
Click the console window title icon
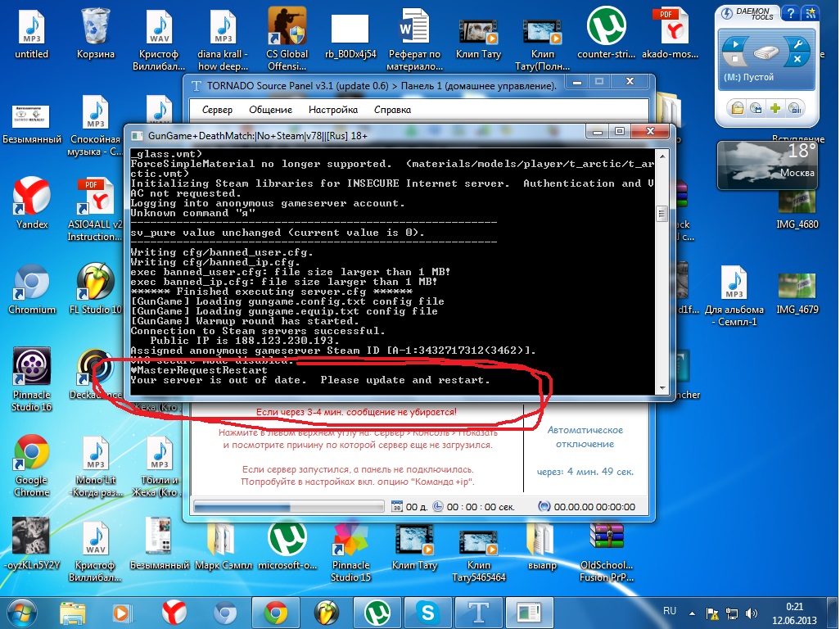[138, 136]
